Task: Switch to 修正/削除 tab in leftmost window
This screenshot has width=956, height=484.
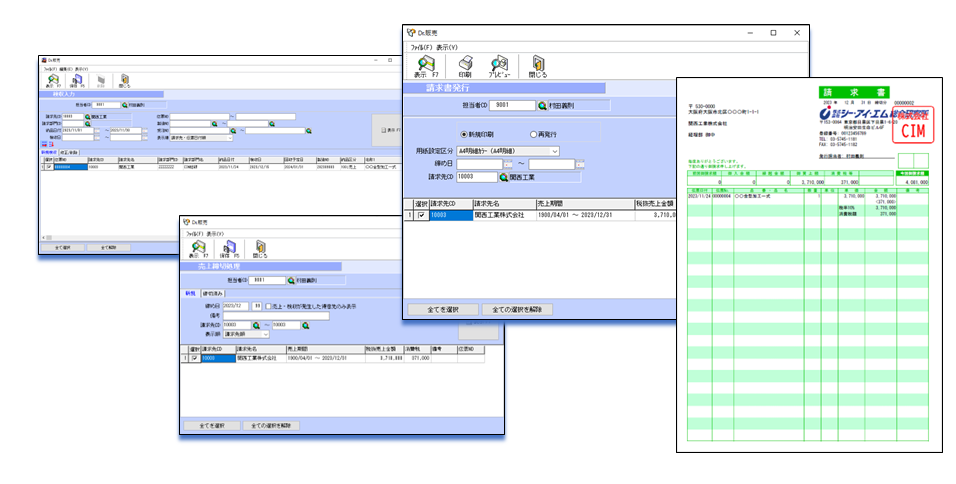Action: click(x=69, y=152)
